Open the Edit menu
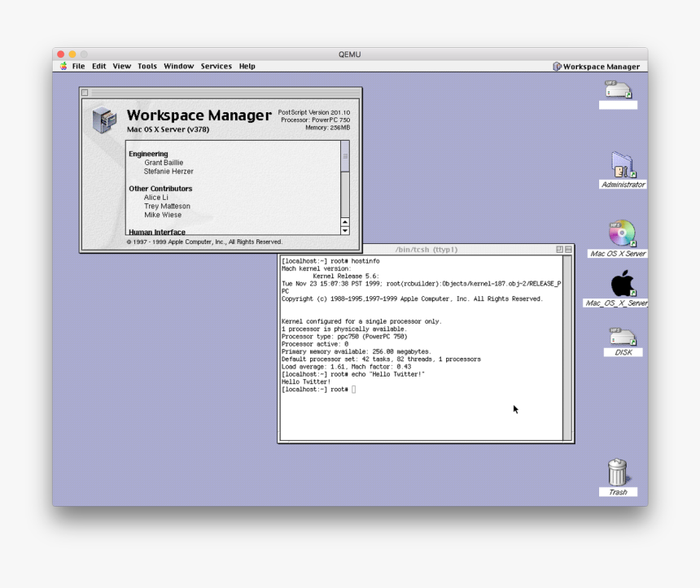Screen dimensions: 700x588 (x=98, y=66)
